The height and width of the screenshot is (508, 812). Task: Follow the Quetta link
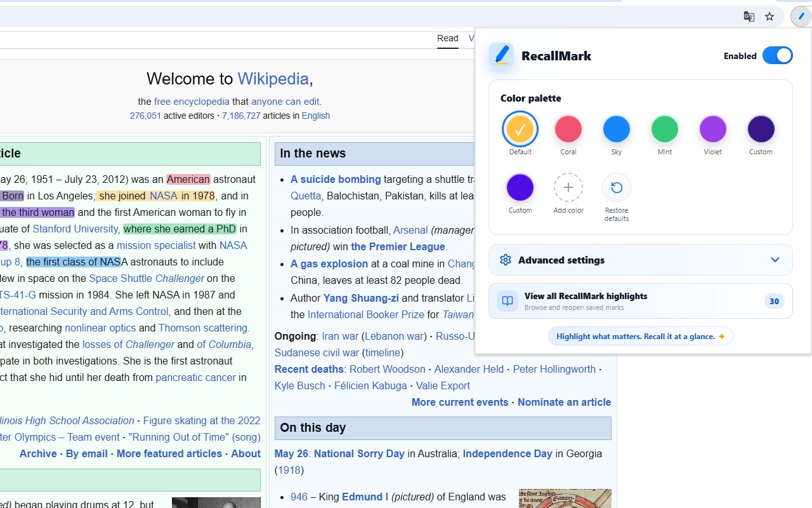306,196
